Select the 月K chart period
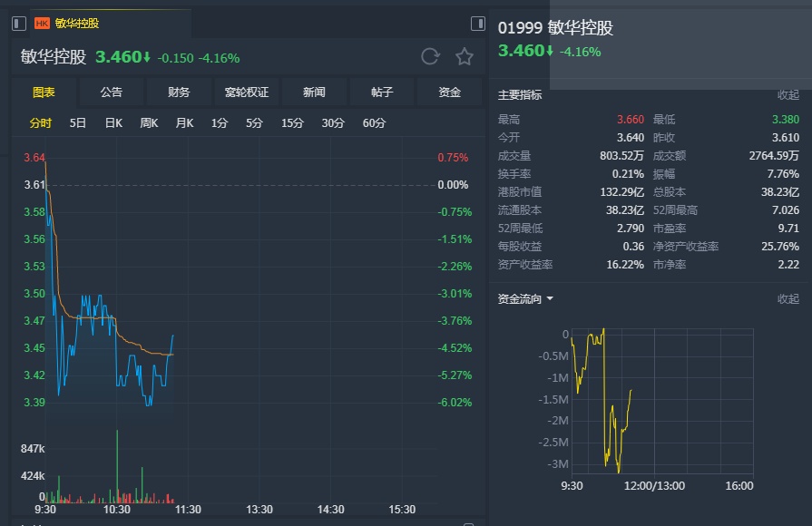The image size is (812, 526). [x=184, y=123]
